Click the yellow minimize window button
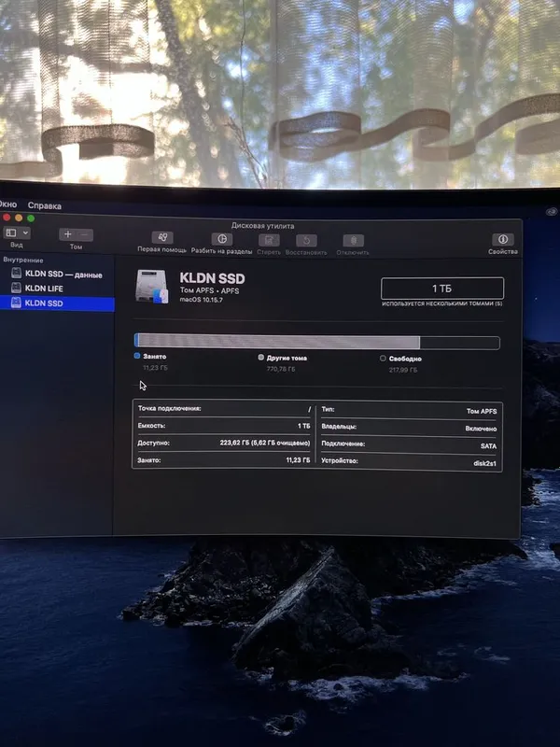Viewport: 560px width, 747px height. coord(19,218)
